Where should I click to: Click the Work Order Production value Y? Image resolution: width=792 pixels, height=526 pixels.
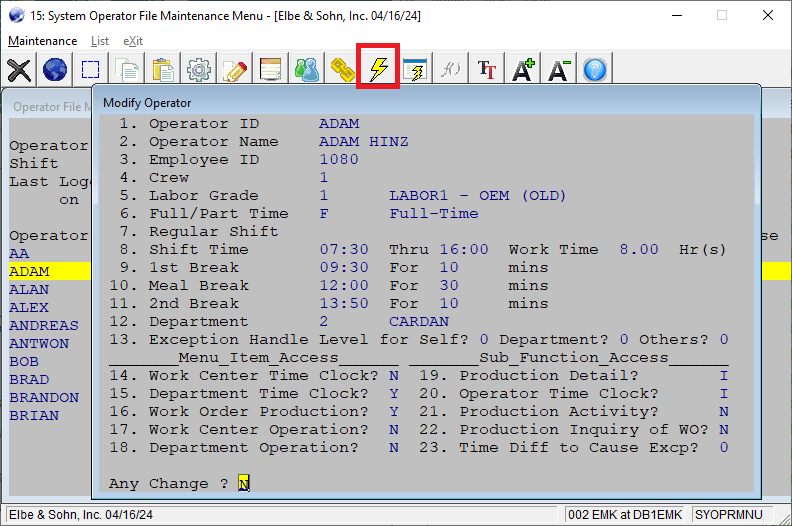(394, 412)
